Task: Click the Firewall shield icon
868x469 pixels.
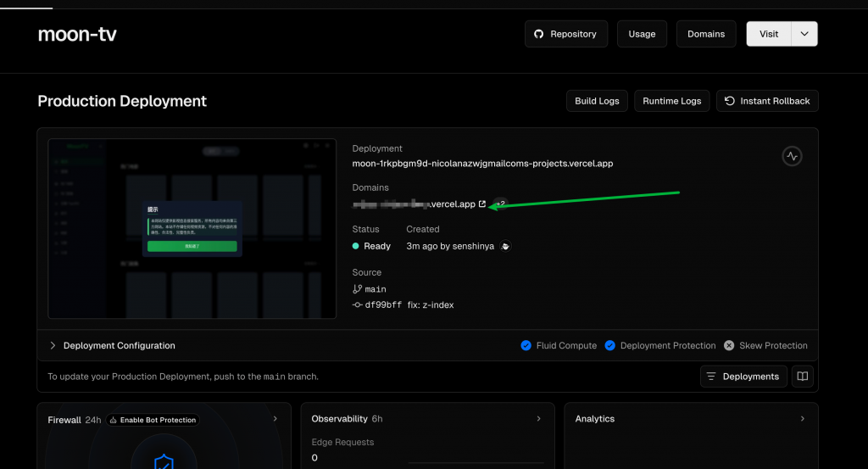Action: tap(163, 461)
